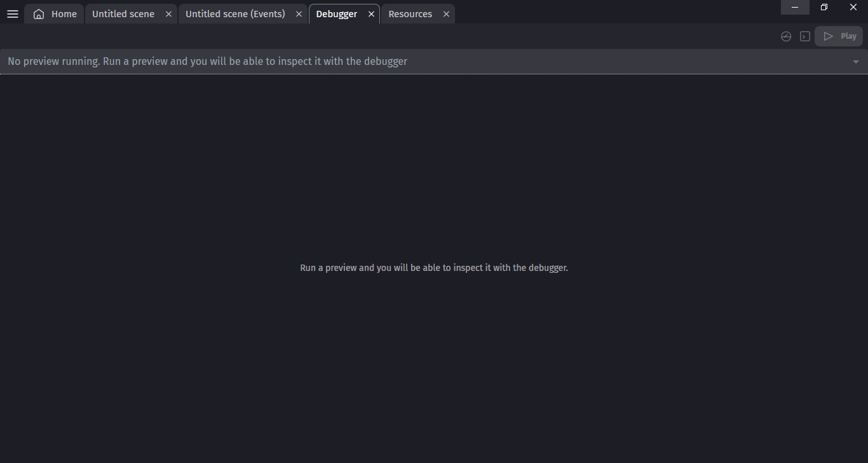868x463 pixels.
Task: Switch to the Resources tab
Action: click(410, 13)
